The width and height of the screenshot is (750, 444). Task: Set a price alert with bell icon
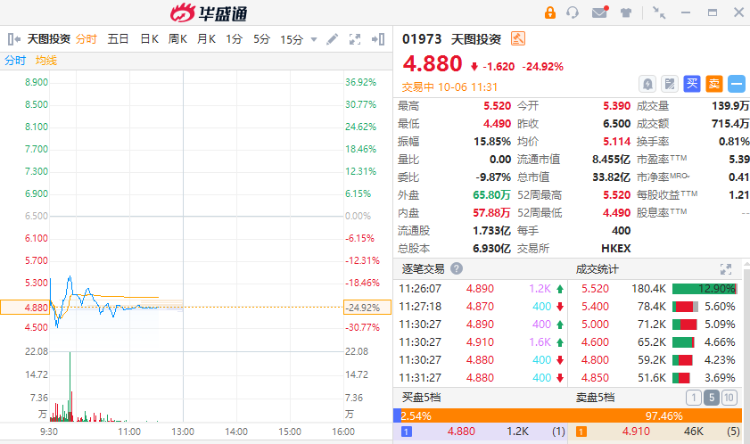point(647,84)
